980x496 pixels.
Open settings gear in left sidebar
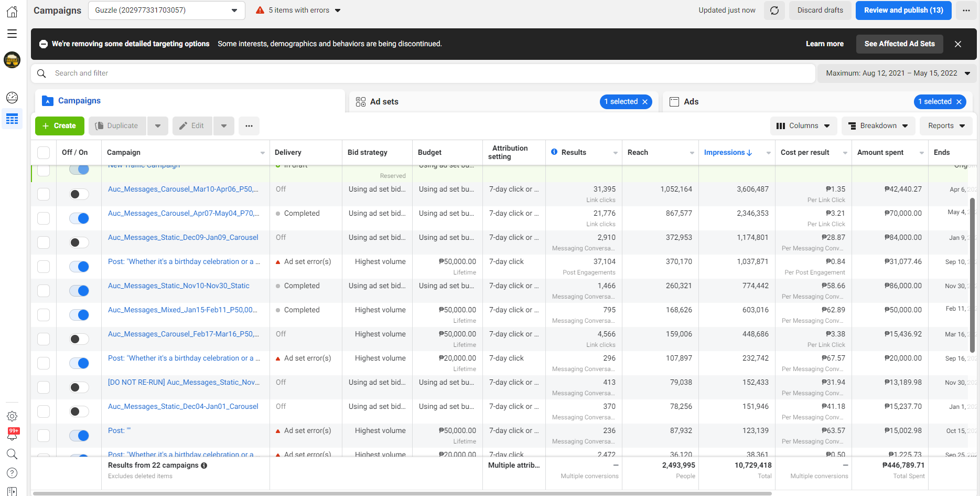pyautogui.click(x=12, y=416)
